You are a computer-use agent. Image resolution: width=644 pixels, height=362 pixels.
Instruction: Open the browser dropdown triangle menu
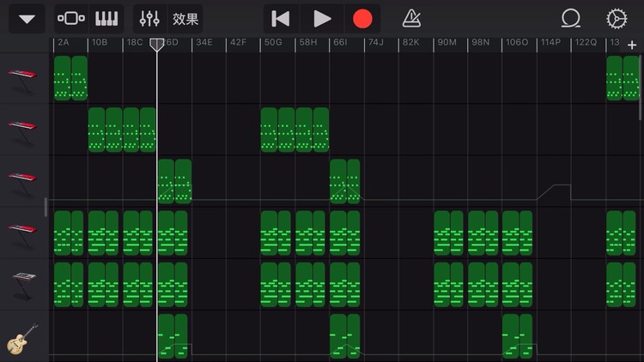coord(27,19)
